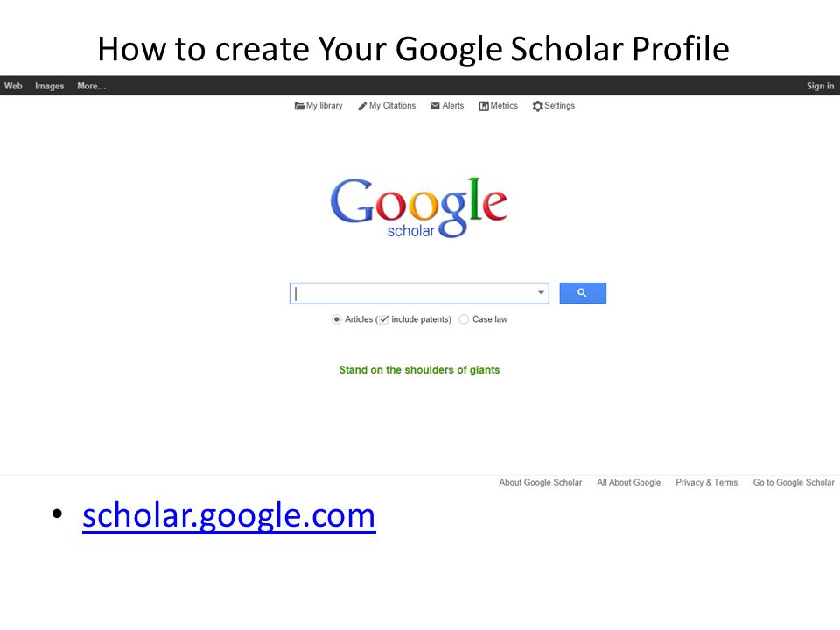This screenshot has width=840, height=630.
Task: Click the Sign in link
Action: pos(820,86)
